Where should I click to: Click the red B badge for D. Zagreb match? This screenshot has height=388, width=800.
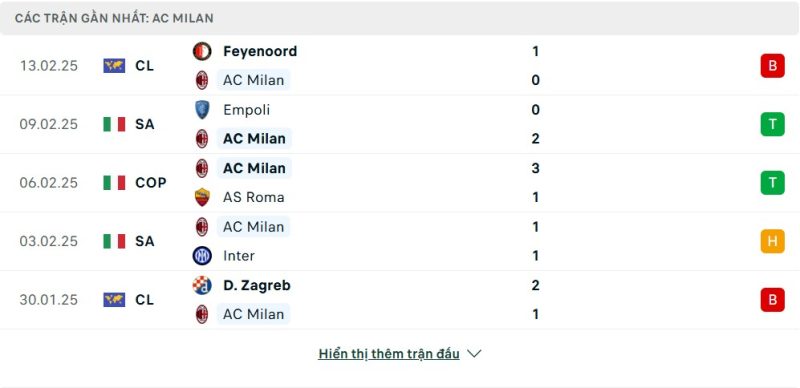(772, 299)
